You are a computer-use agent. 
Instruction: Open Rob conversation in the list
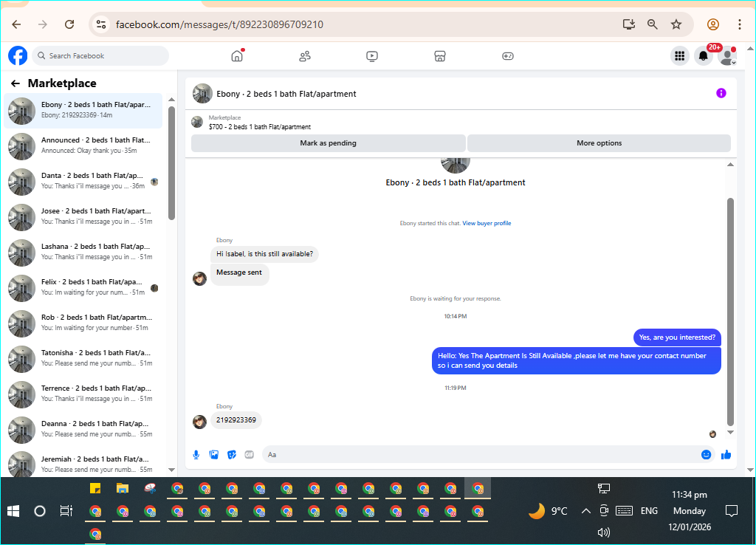pyautogui.click(x=83, y=323)
